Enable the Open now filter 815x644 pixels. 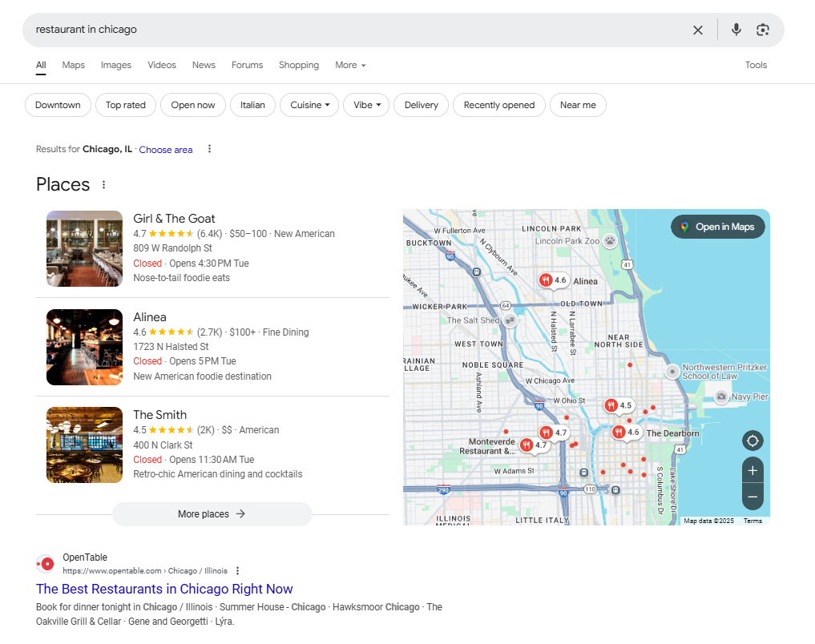click(x=192, y=105)
